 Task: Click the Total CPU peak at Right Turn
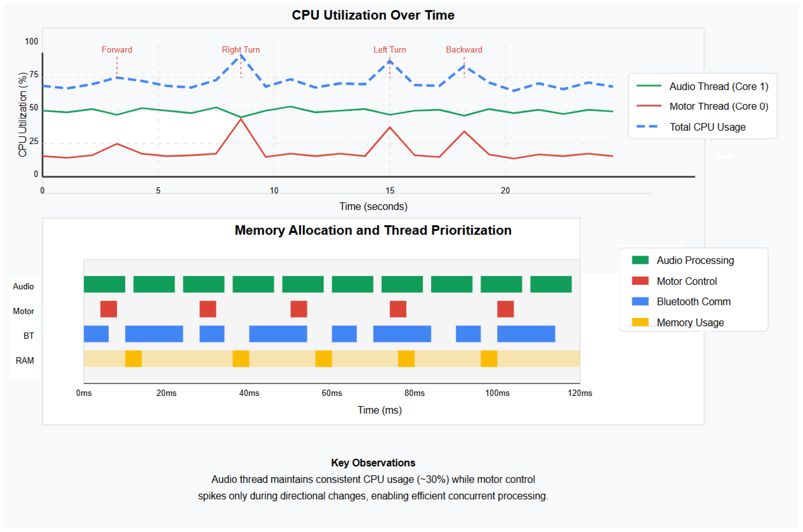coord(241,55)
